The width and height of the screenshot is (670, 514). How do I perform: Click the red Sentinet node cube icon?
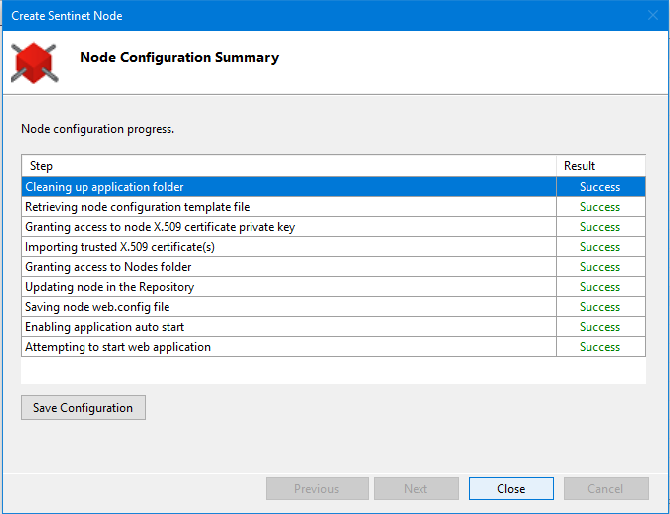35,63
